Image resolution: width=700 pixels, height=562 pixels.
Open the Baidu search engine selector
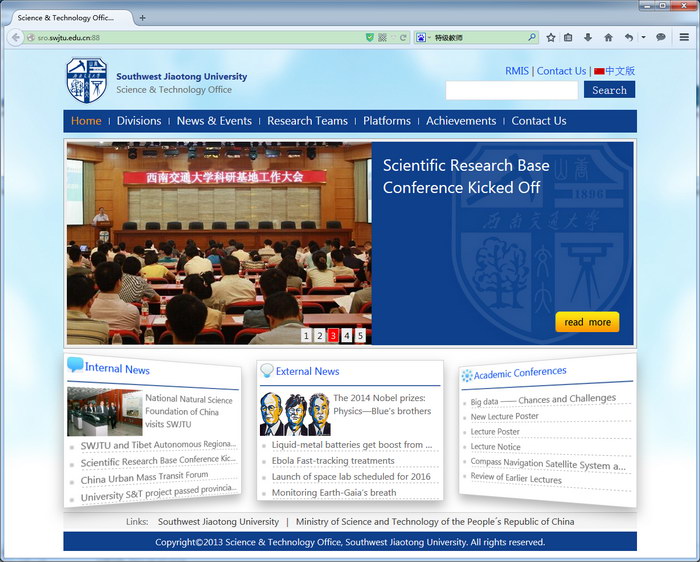pos(423,37)
